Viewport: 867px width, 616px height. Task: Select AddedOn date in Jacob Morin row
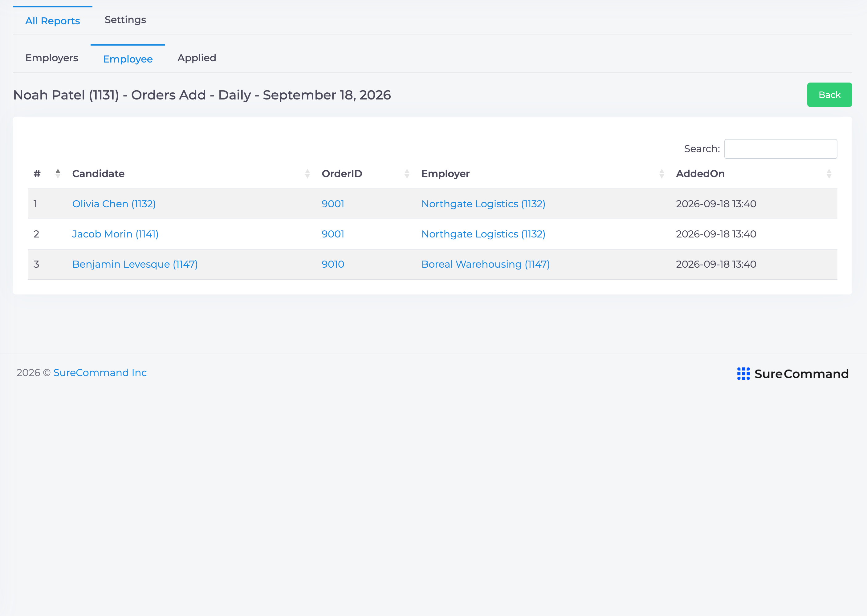pyautogui.click(x=716, y=234)
